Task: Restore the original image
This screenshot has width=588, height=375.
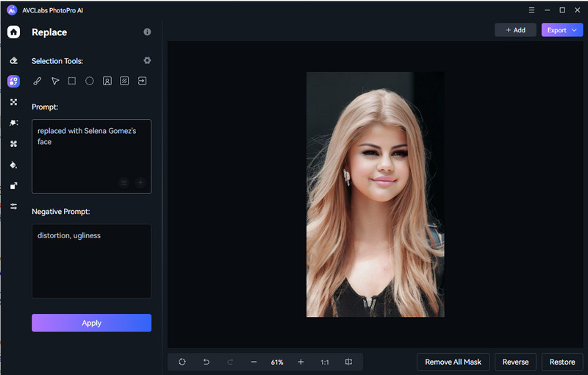Action: [562, 362]
